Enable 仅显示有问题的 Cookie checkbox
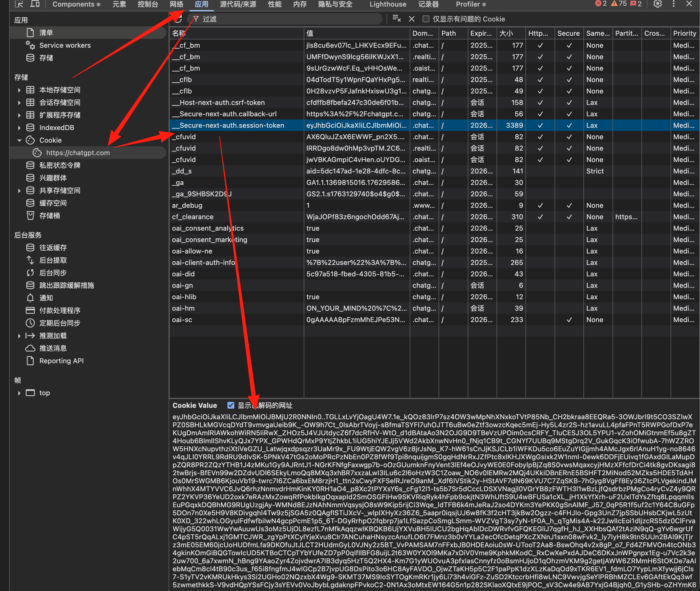700x591 pixels. pyautogui.click(x=426, y=19)
